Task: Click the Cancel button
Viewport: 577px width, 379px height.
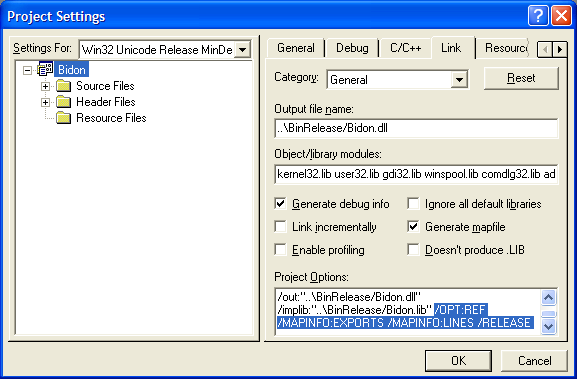Action: (534, 361)
